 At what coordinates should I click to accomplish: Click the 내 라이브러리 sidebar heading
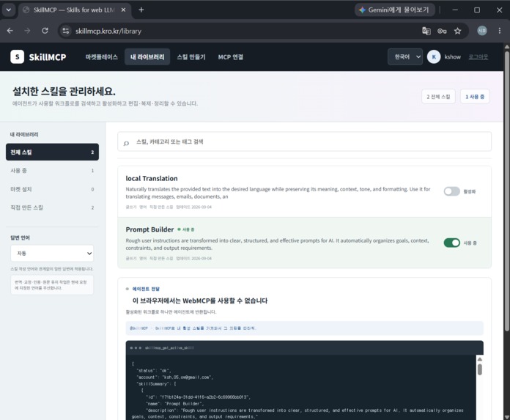pos(24,134)
